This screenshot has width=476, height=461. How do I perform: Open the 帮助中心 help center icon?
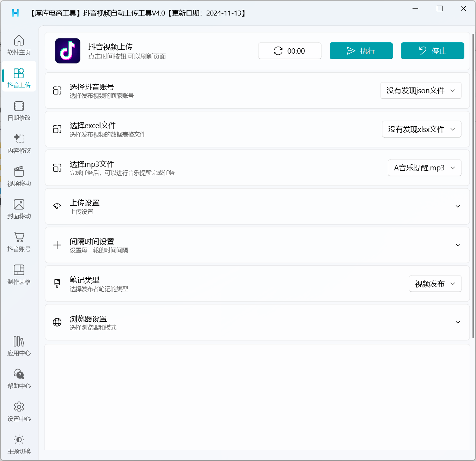pyautogui.click(x=19, y=374)
